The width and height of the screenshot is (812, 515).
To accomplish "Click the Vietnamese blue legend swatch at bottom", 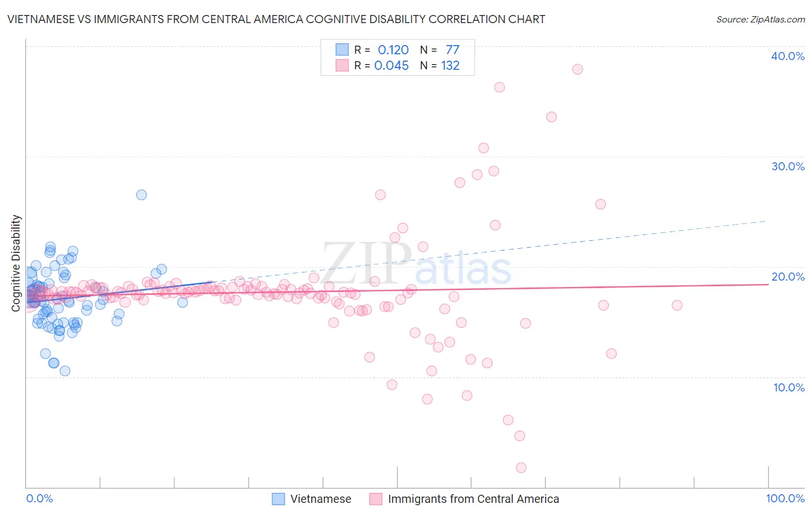I will [278, 499].
